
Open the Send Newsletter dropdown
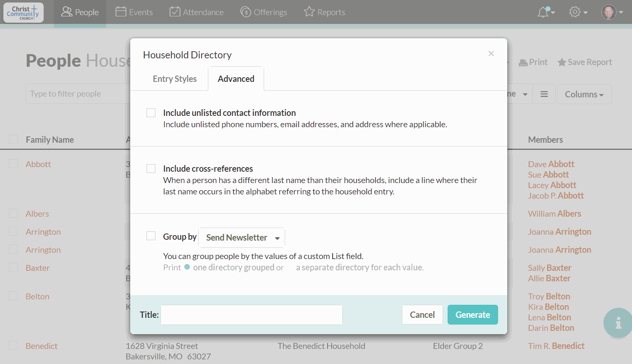(x=241, y=237)
